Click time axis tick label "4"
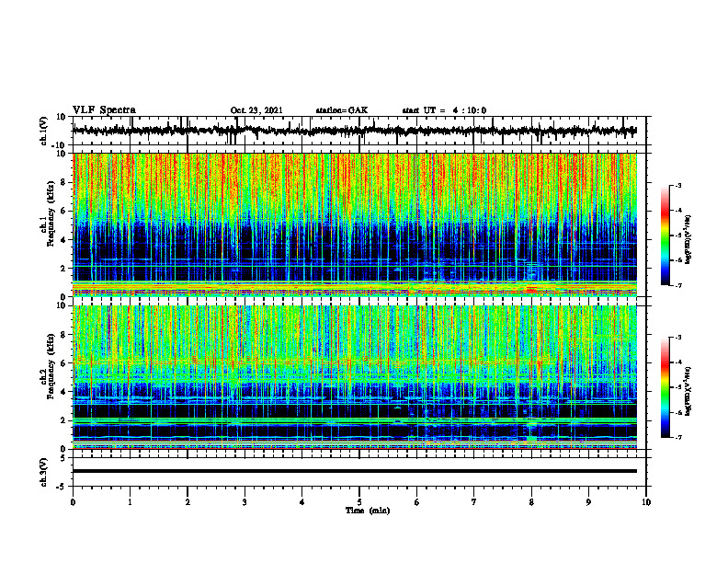The width and height of the screenshot is (728, 563). click(302, 502)
